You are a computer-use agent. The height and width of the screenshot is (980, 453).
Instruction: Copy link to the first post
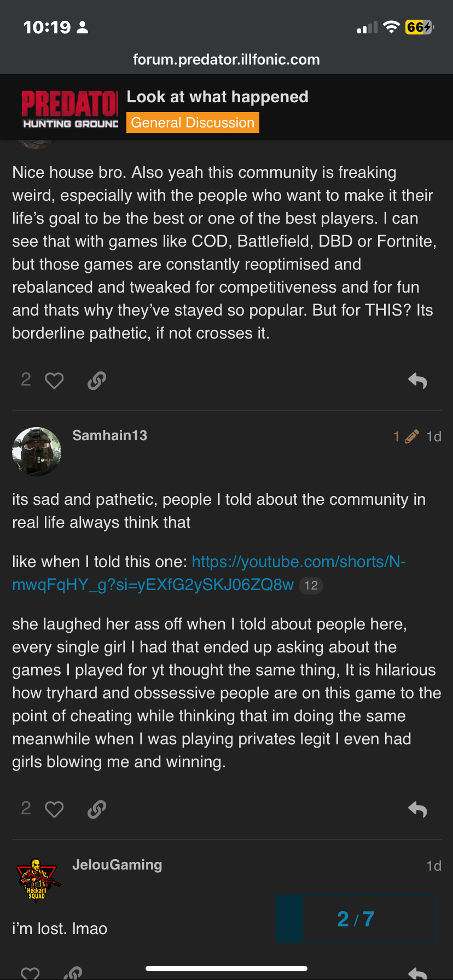[97, 381]
